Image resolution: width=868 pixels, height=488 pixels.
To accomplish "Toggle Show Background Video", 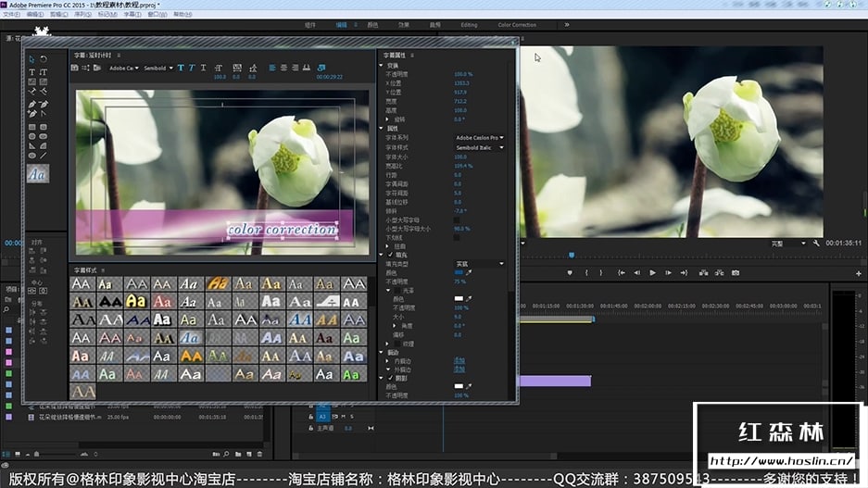I will coord(321,68).
